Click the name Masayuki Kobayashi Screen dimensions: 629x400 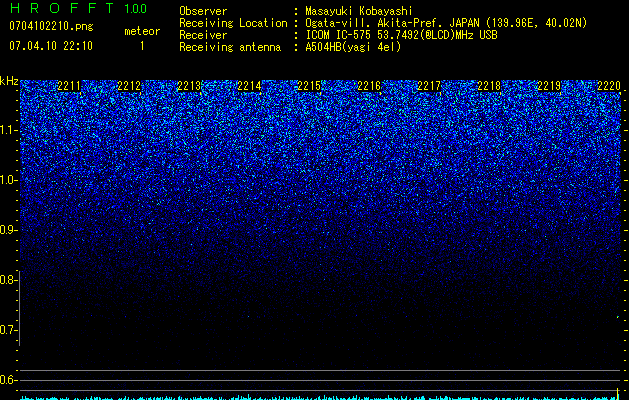click(359, 11)
